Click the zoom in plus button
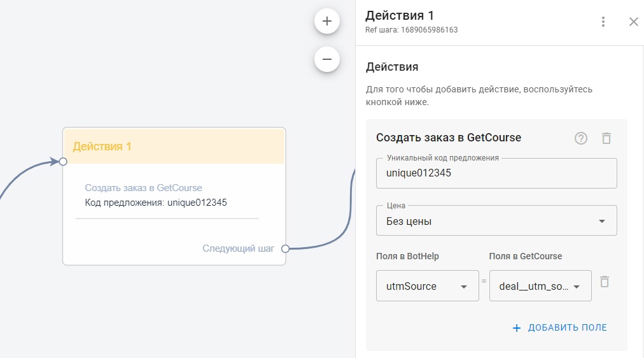The height and width of the screenshot is (358, 644). tap(327, 21)
